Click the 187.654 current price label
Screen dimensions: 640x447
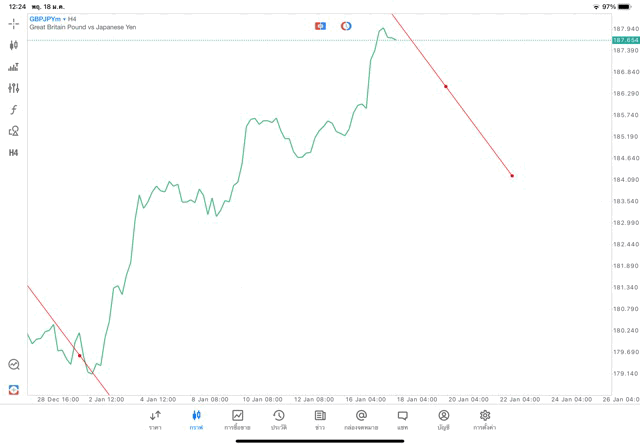(x=625, y=40)
